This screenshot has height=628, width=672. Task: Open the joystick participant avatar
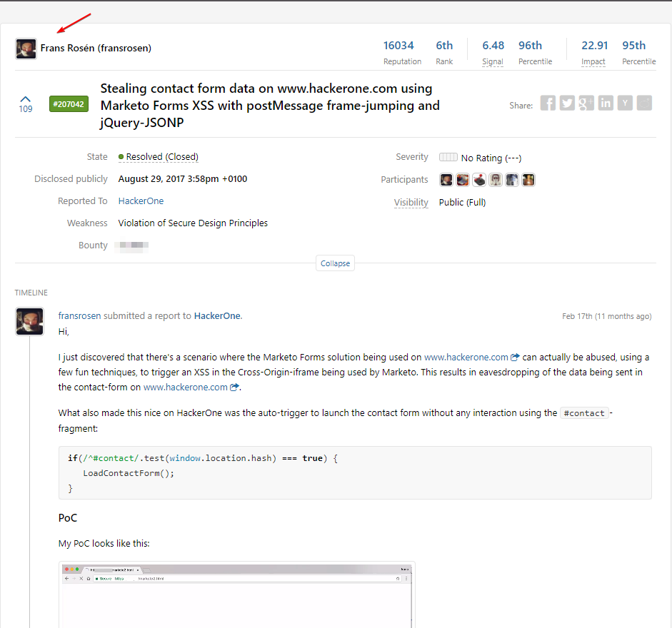click(479, 180)
